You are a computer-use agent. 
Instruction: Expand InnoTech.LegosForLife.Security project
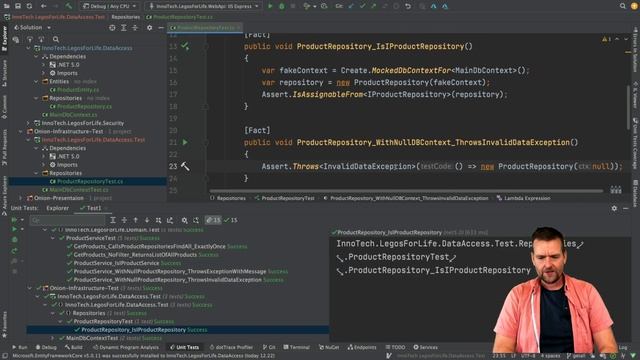(x=28, y=123)
